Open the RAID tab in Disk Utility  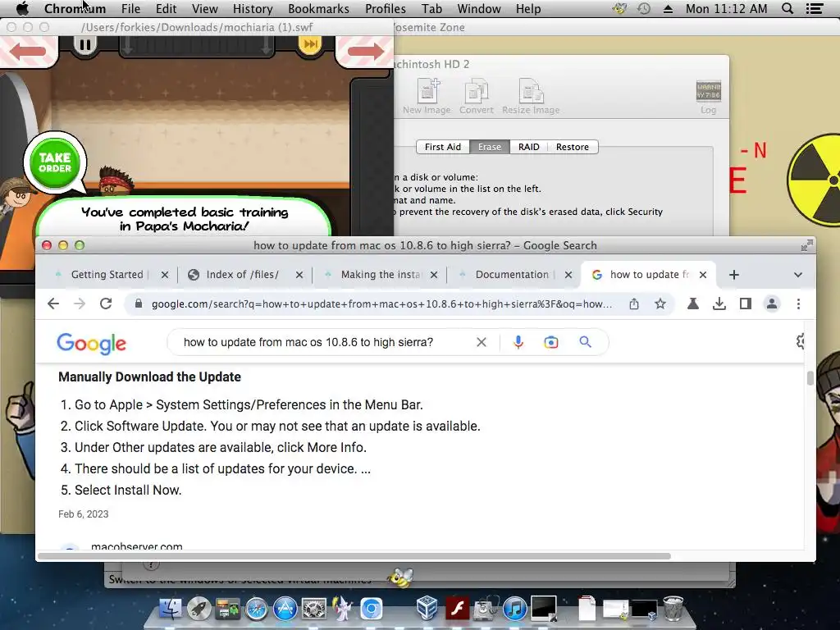(x=529, y=147)
